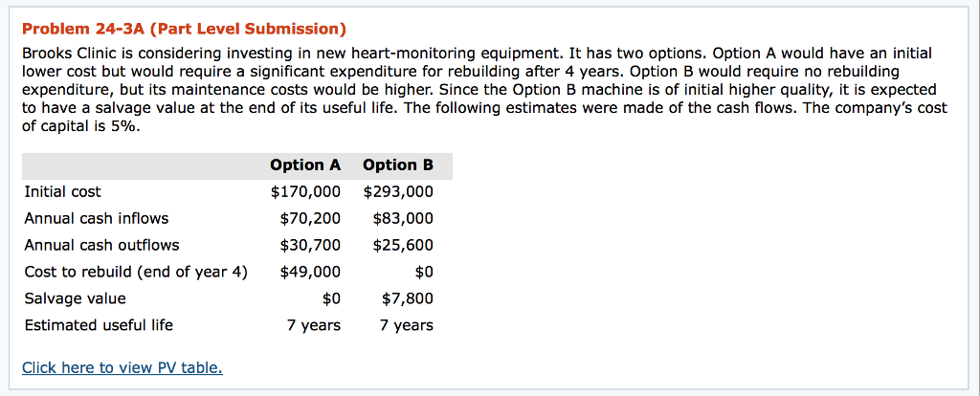The width and height of the screenshot is (980, 396).
Task: Select the $293,000 initial cost value
Action: click(398, 191)
